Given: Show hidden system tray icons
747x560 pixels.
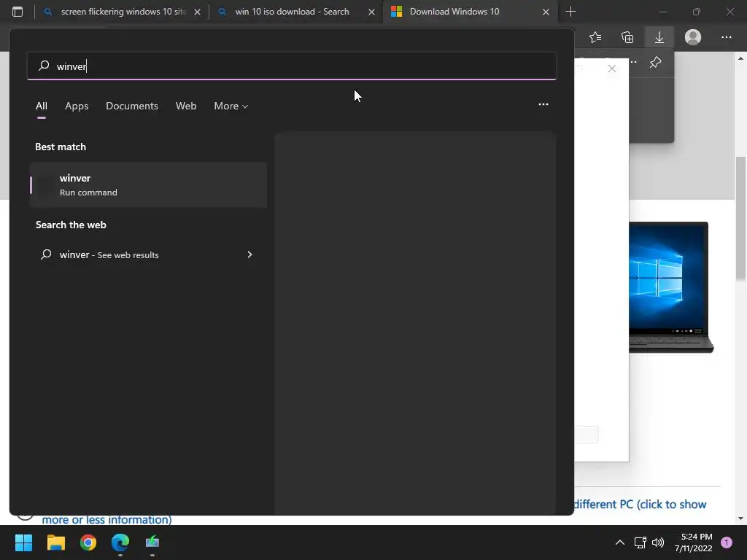Looking at the screenshot, I should pos(620,542).
